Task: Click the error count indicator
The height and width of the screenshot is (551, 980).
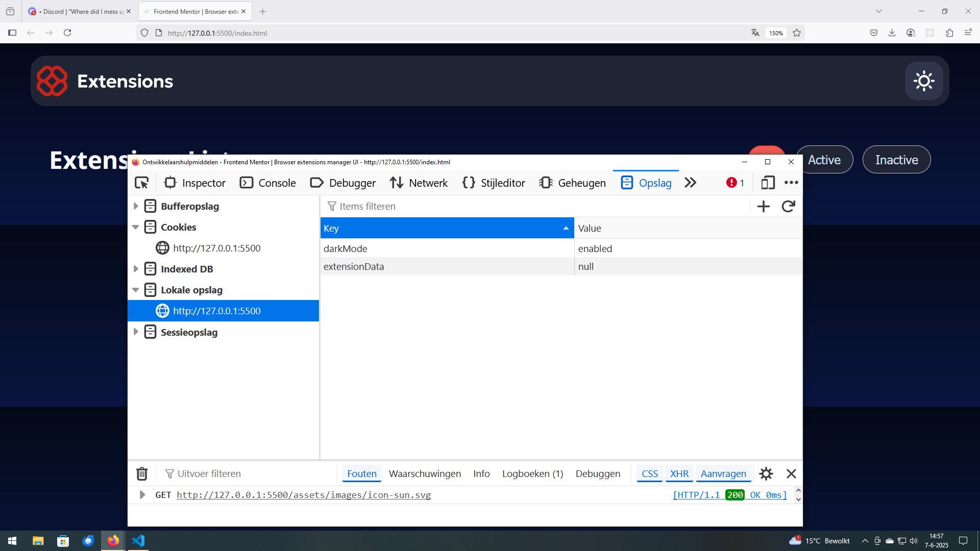Action: [735, 183]
